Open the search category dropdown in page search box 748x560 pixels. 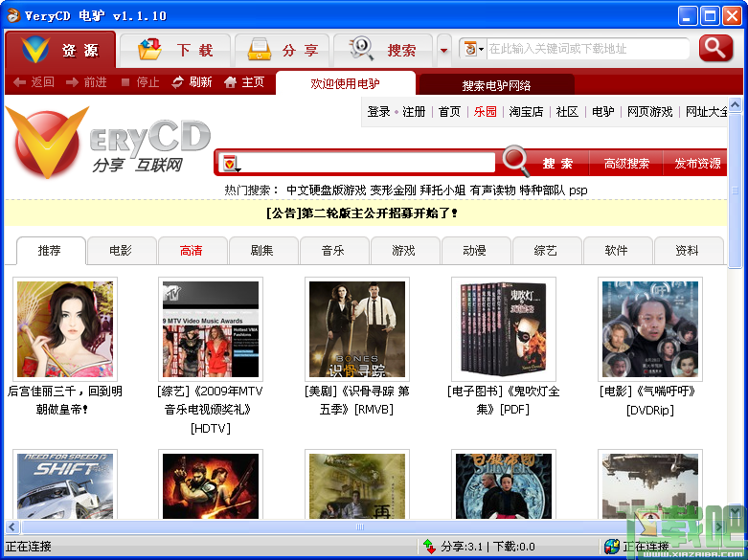click(231, 163)
